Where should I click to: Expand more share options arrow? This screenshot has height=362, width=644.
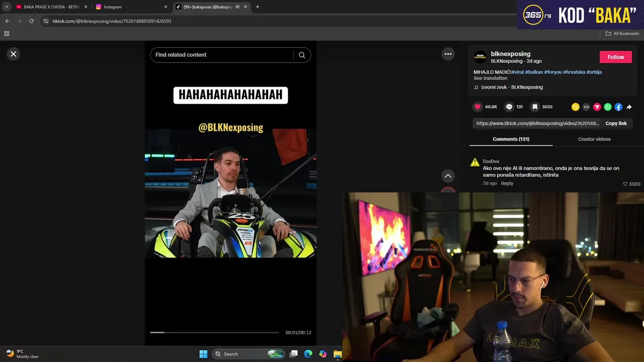click(x=629, y=107)
